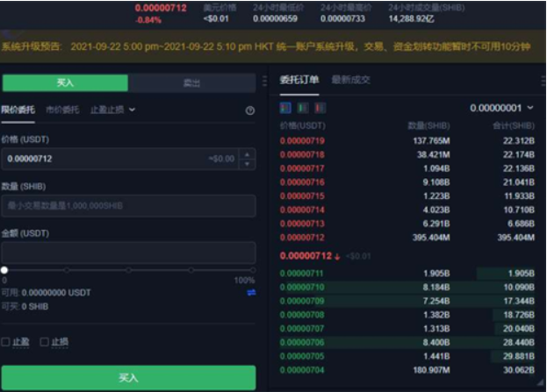The image size is (547, 392).
Task: Switch to 市价委托 market order tab
Action: [x=61, y=110]
